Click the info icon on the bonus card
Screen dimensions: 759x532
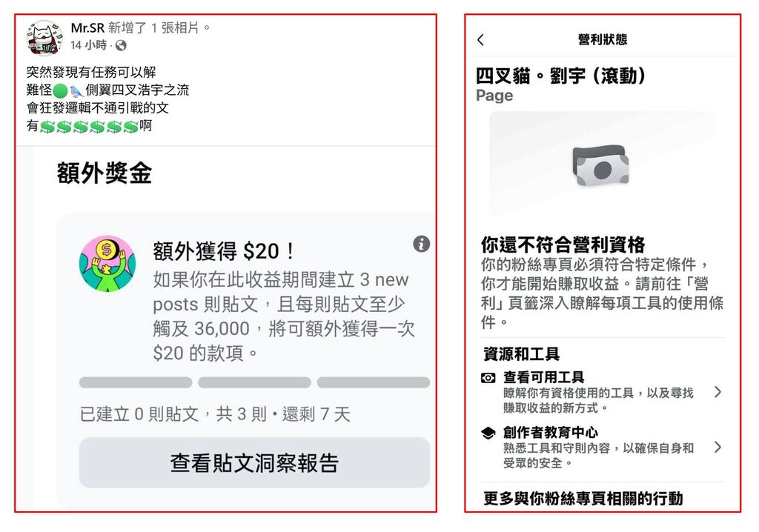(421, 244)
